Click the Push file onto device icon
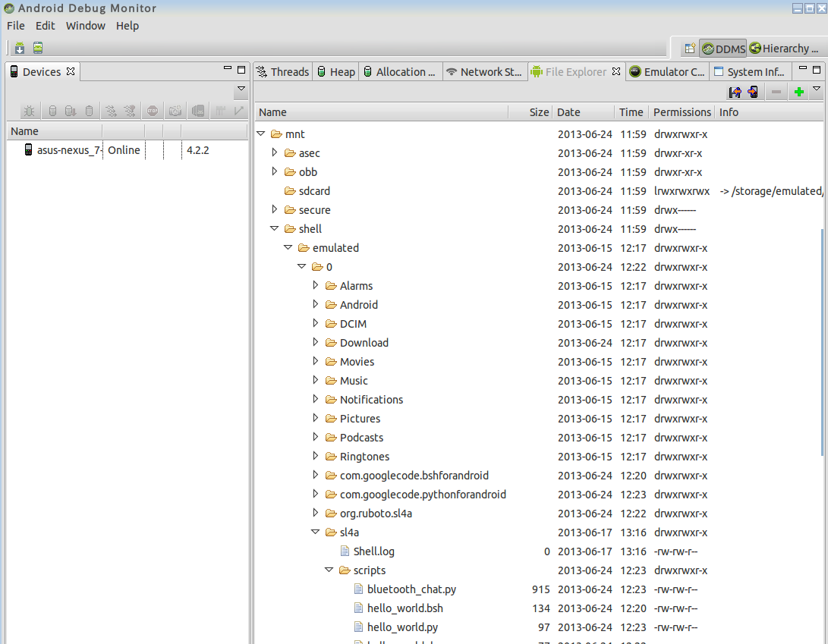828x644 pixels. click(753, 93)
